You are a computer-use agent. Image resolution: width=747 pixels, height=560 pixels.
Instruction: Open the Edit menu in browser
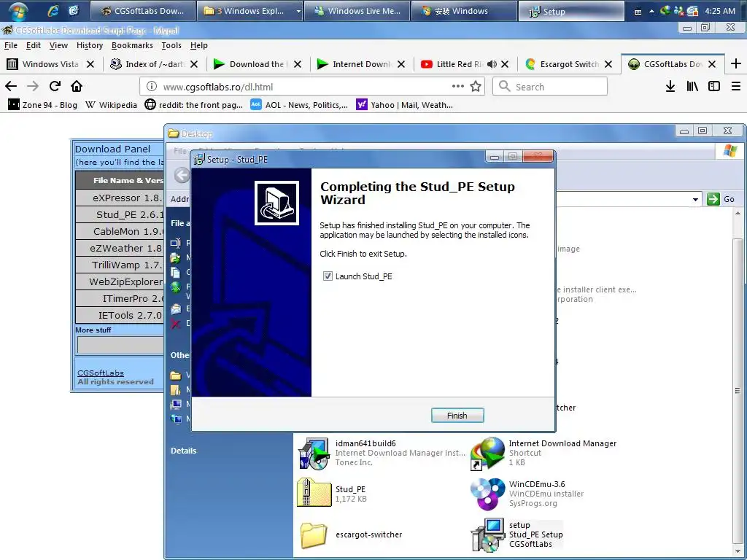click(x=34, y=45)
